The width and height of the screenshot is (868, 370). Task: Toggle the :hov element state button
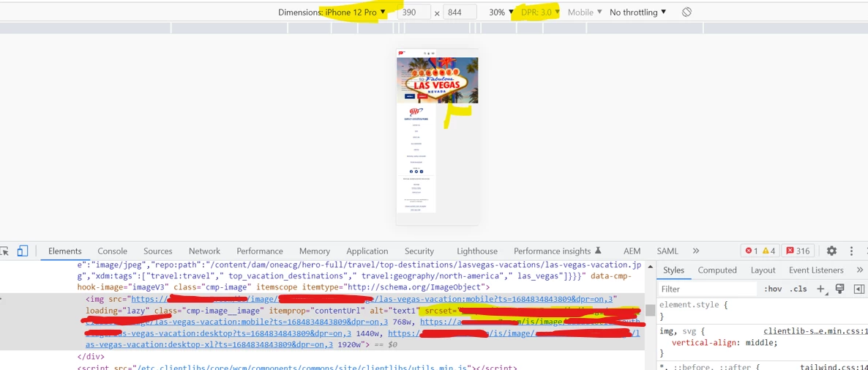[773, 289]
